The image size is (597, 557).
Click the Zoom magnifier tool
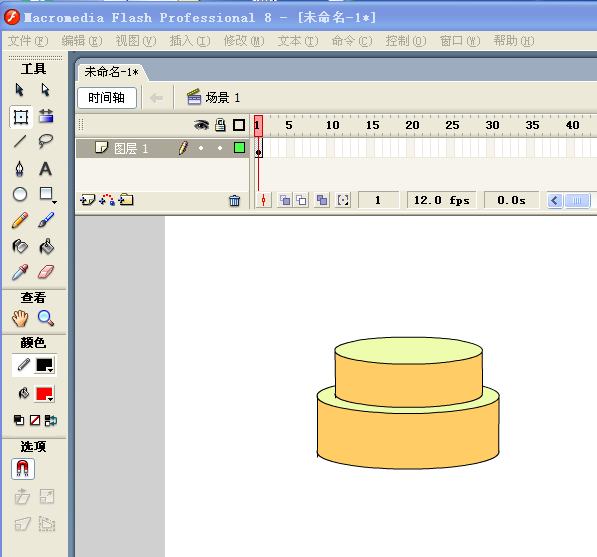(x=46, y=318)
